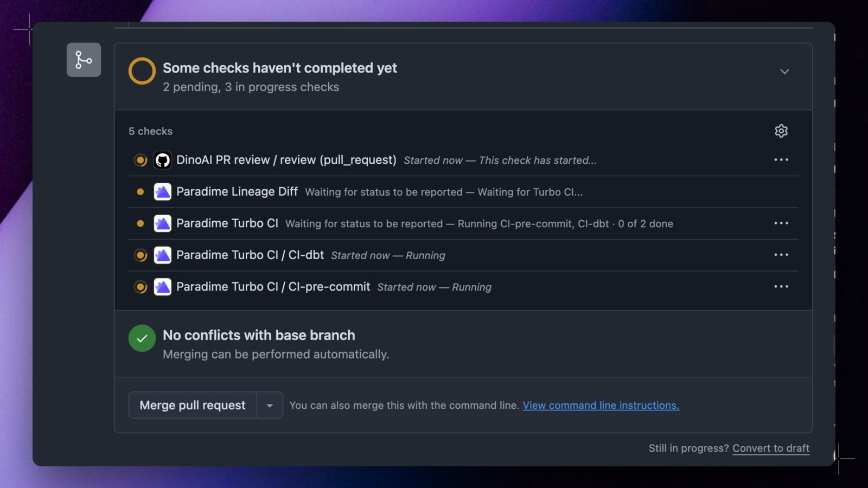Viewport: 868px width, 488px height.
Task: Click the GitHub logo beside DinoAI PR review
Action: [x=163, y=160]
